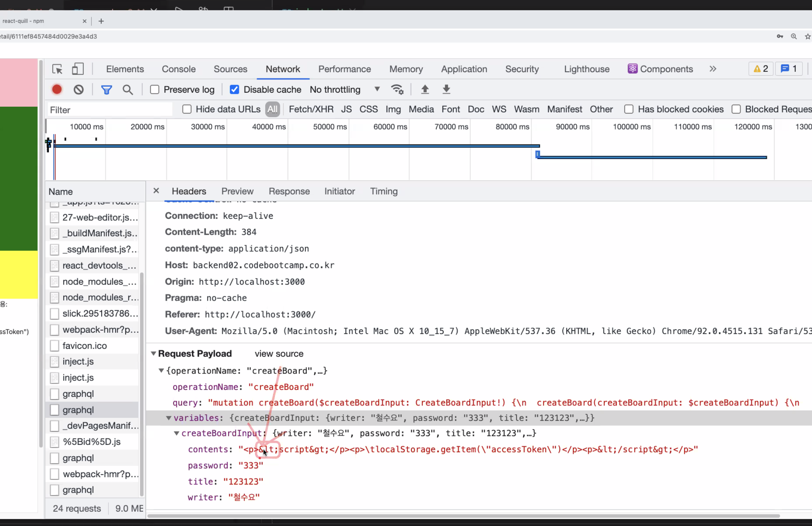
Task: Filter requests by WS type
Action: tap(499, 109)
